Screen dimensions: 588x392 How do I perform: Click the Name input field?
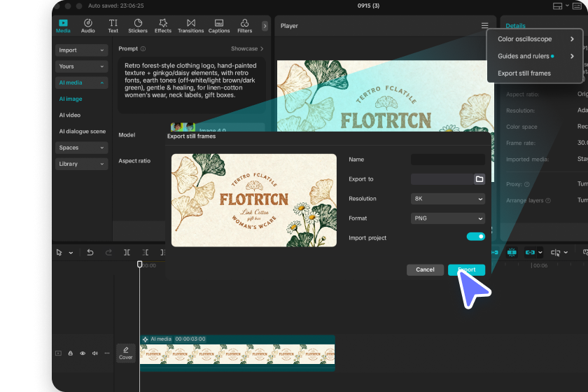click(448, 160)
